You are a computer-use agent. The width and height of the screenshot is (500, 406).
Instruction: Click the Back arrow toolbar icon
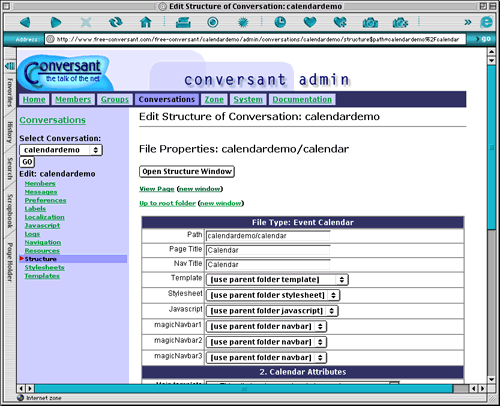tap(25, 22)
